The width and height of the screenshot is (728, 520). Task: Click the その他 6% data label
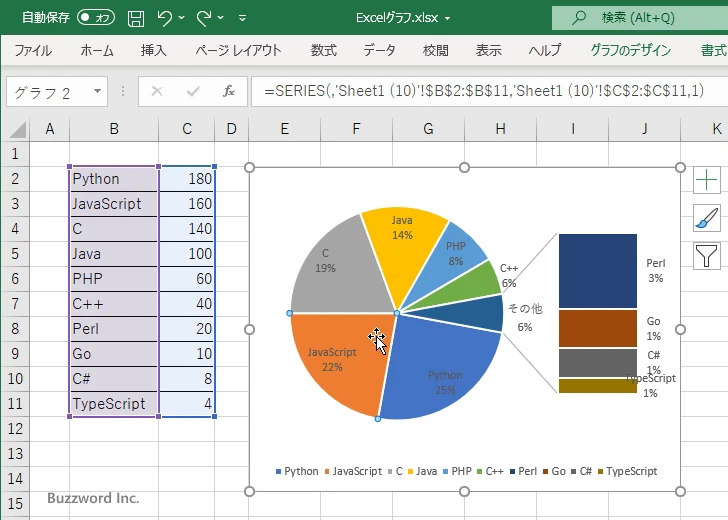525,318
